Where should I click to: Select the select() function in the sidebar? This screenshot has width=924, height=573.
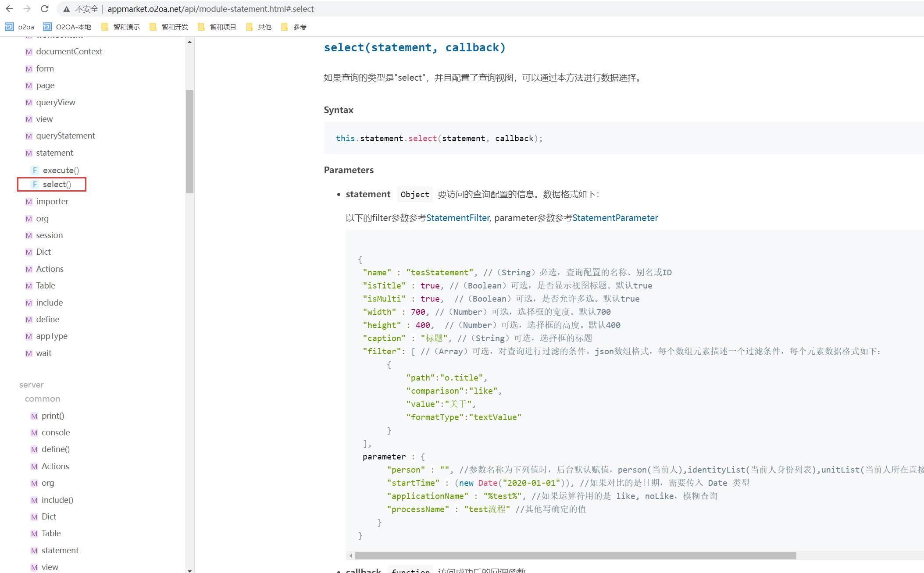tap(57, 185)
